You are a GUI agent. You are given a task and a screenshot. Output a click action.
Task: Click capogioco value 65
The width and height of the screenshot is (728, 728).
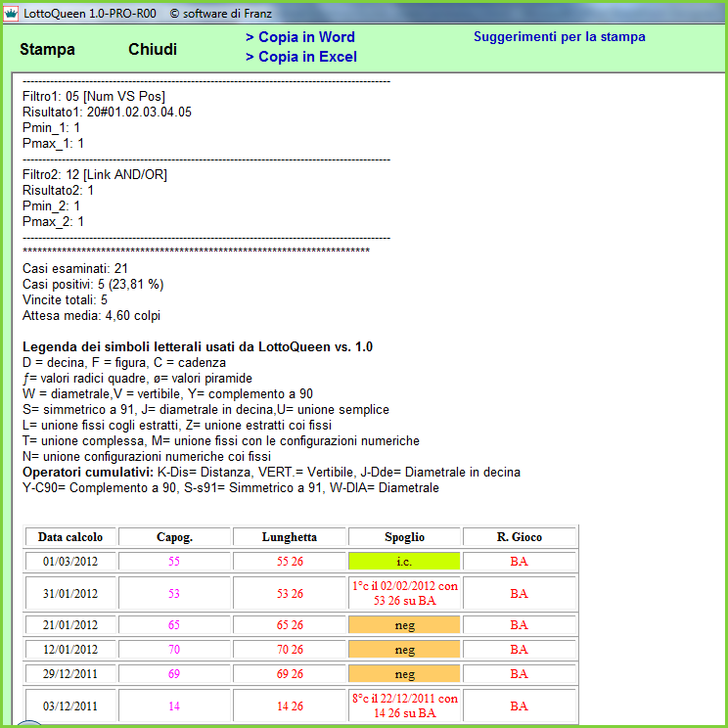pos(174,624)
